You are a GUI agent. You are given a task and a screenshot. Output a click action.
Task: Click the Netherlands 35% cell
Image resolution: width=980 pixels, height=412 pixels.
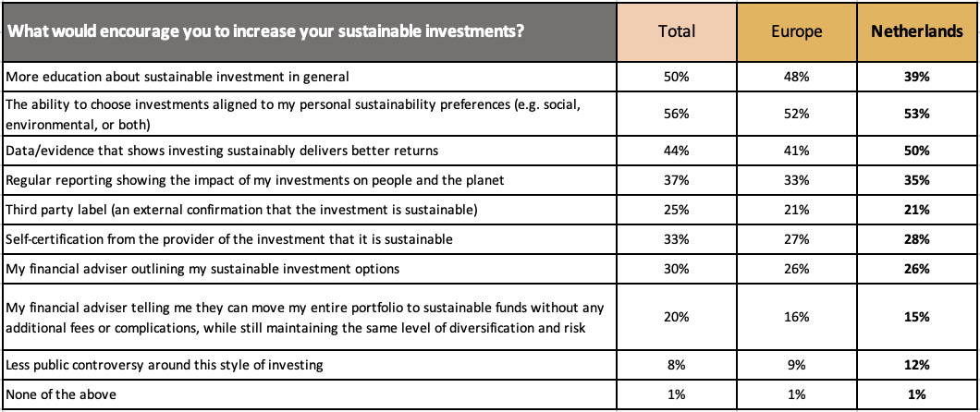point(916,180)
